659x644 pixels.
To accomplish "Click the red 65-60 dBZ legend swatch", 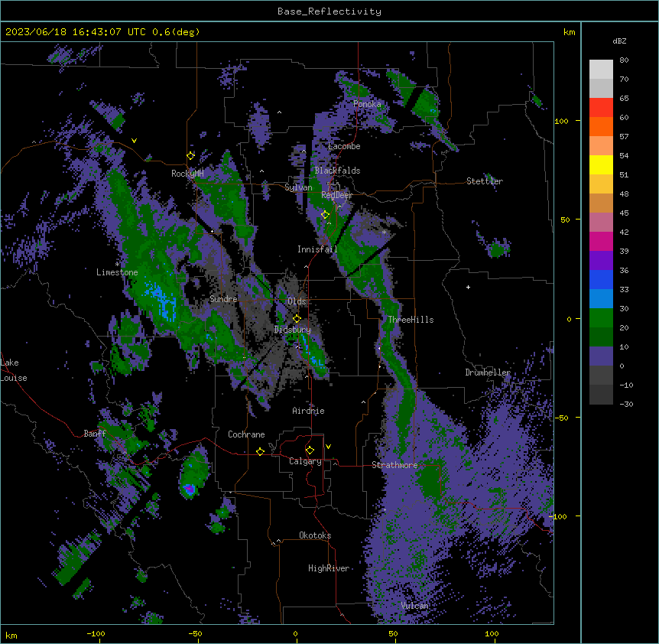I will click(601, 108).
